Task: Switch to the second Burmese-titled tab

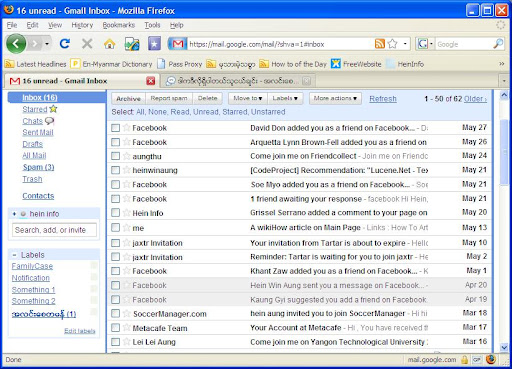Action: 238,81
